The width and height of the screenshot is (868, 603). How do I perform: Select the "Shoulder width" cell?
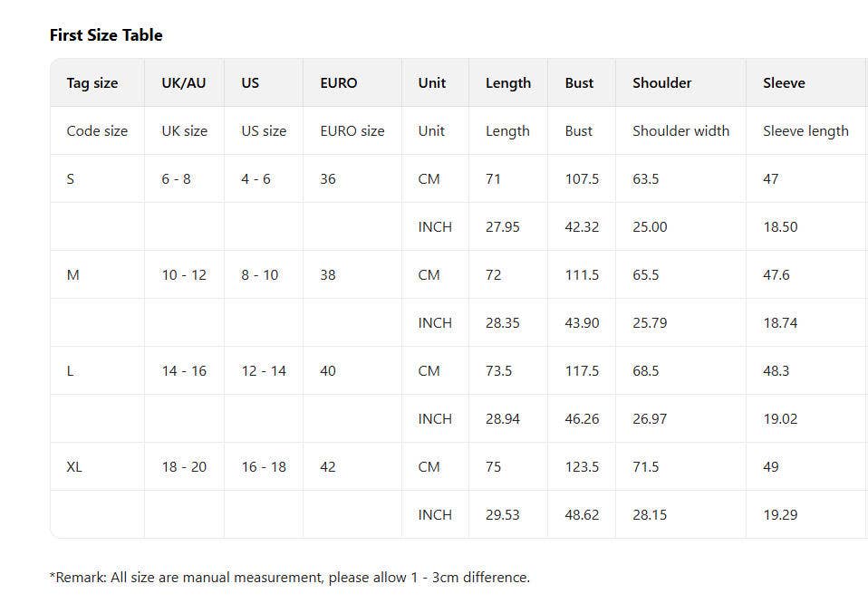[x=680, y=130]
